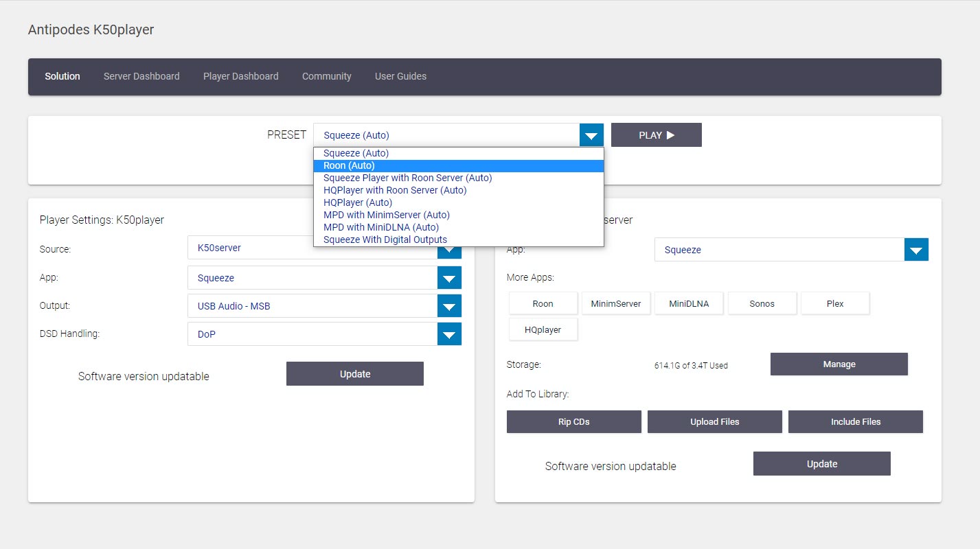Select the HQplayer app button
The width and height of the screenshot is (980, 549).
click(543, 329)
